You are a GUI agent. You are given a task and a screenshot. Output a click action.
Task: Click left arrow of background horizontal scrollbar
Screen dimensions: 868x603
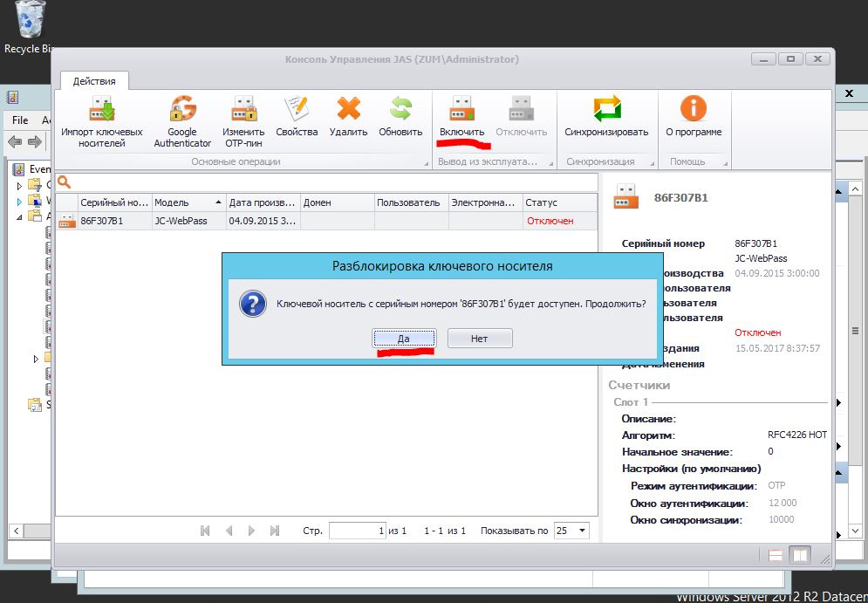16,531
